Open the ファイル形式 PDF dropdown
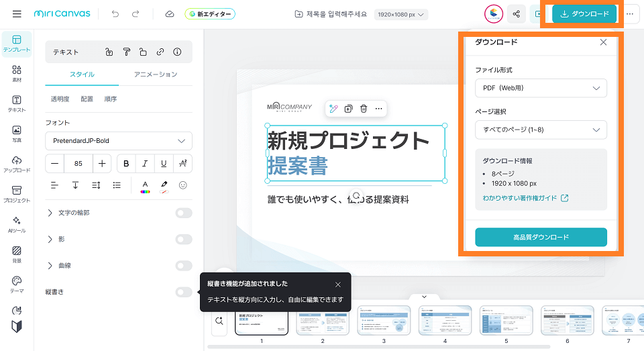Screen dimensions: 644x351 pos(541,88)
